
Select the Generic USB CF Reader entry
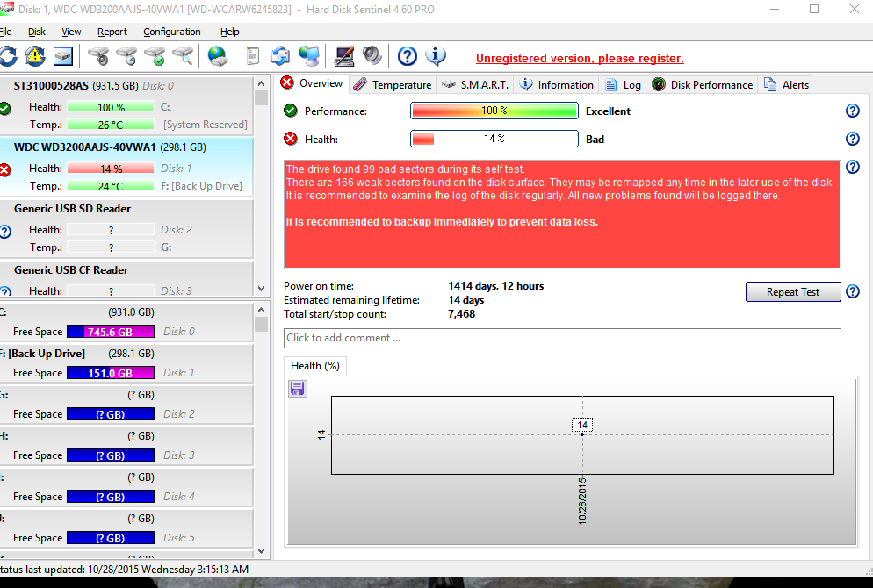pos(126,279)
